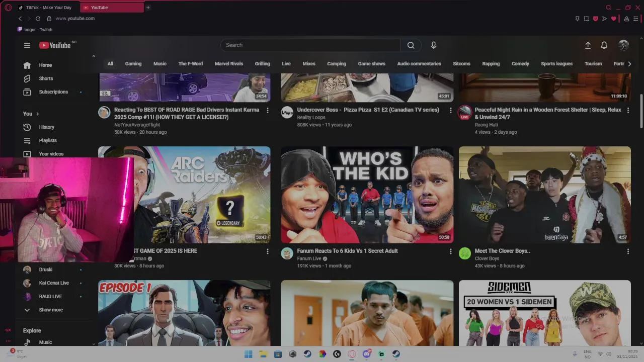644x362 pixels.
Task: Click the Opera GX logo menu
Action: [x=8, y=8]
